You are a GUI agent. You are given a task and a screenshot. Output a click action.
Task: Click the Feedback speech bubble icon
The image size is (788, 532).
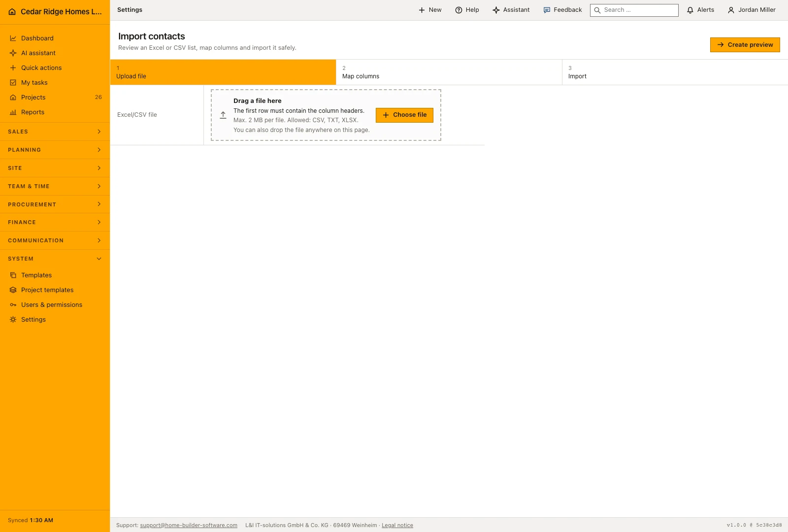pos(547,10)
